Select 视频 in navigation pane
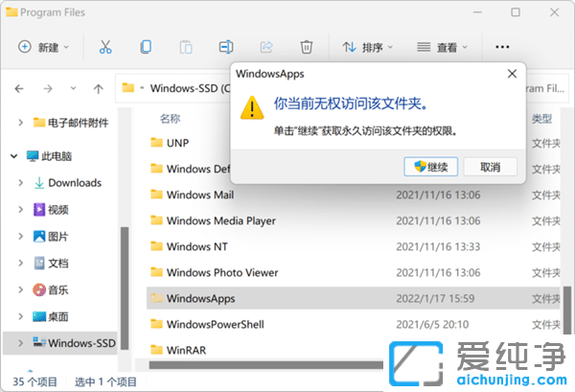This screenshot has height=392, width=575. pos(51,209)
